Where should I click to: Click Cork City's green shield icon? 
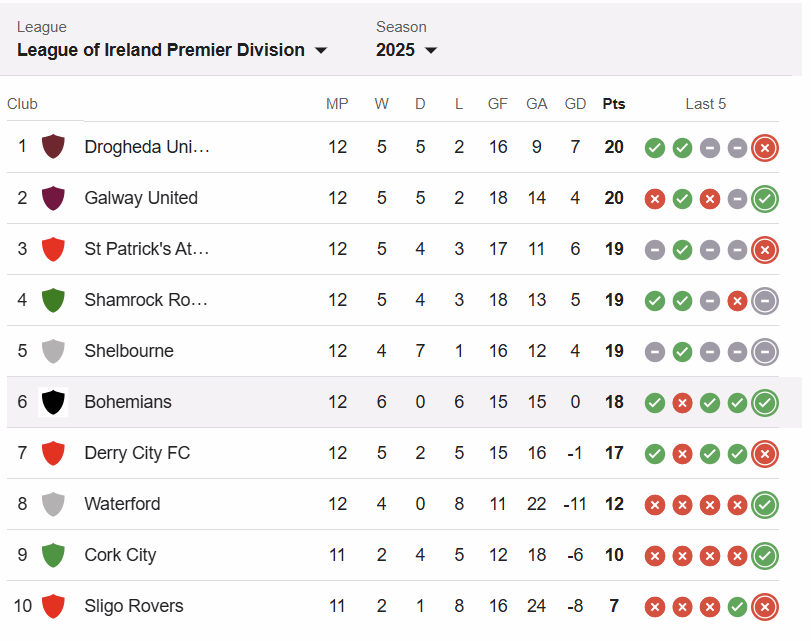[53, 555]
